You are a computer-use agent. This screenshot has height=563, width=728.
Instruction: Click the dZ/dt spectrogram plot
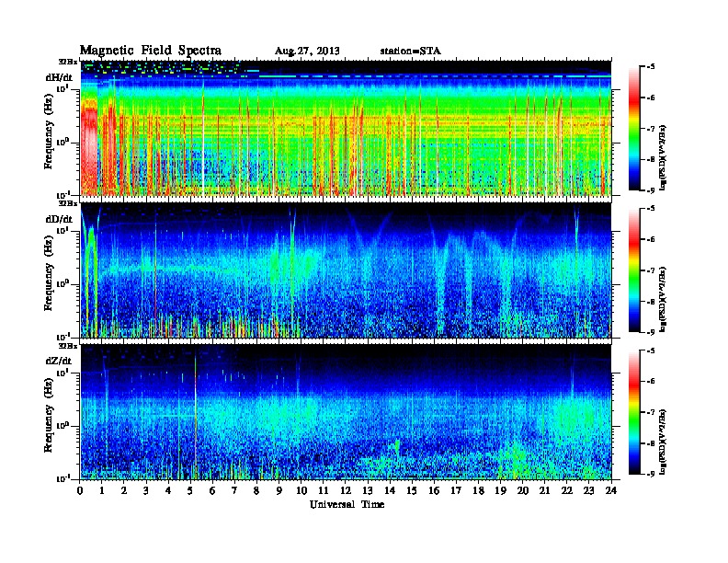coord(346,412)
